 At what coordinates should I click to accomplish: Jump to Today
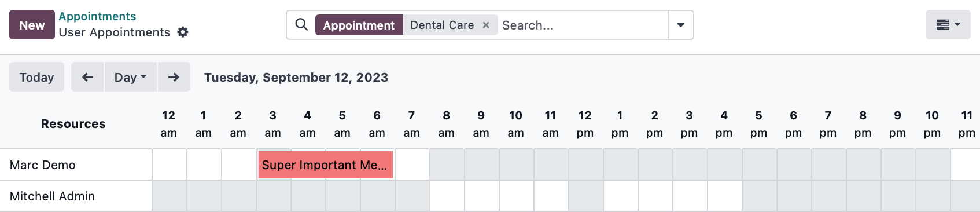36,77
